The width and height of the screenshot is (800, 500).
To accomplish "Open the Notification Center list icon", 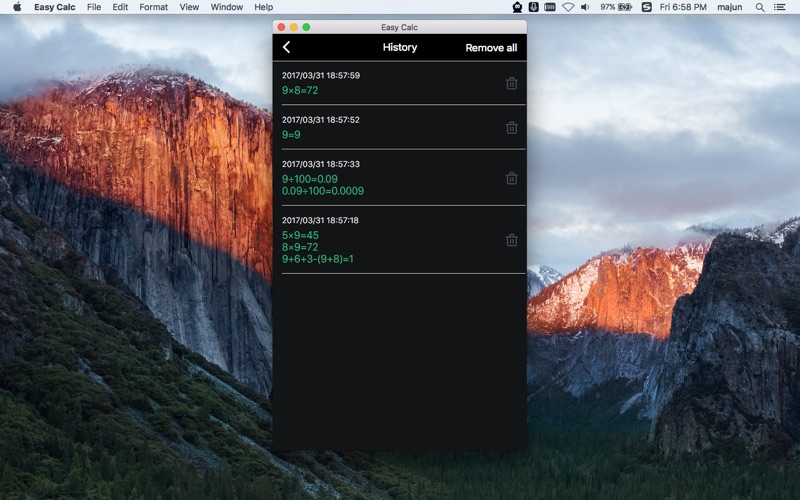I will 780,7.
